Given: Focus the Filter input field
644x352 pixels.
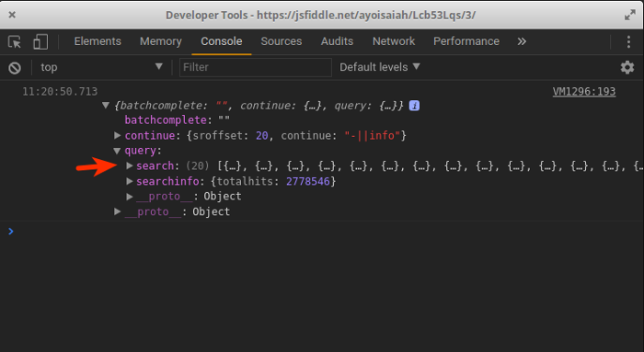Looking at the screenshot, I should [256, 67].
